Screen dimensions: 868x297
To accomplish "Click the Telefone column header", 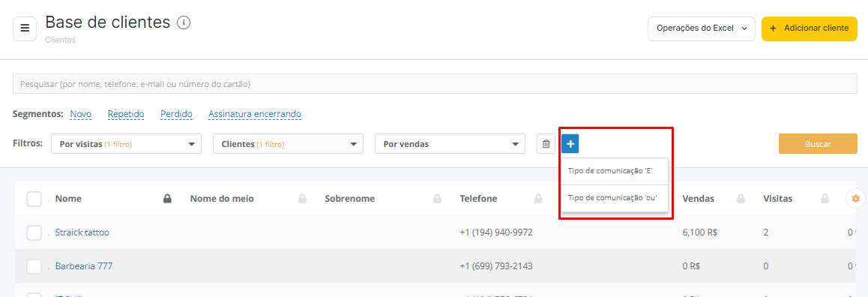I will (478, 198).
